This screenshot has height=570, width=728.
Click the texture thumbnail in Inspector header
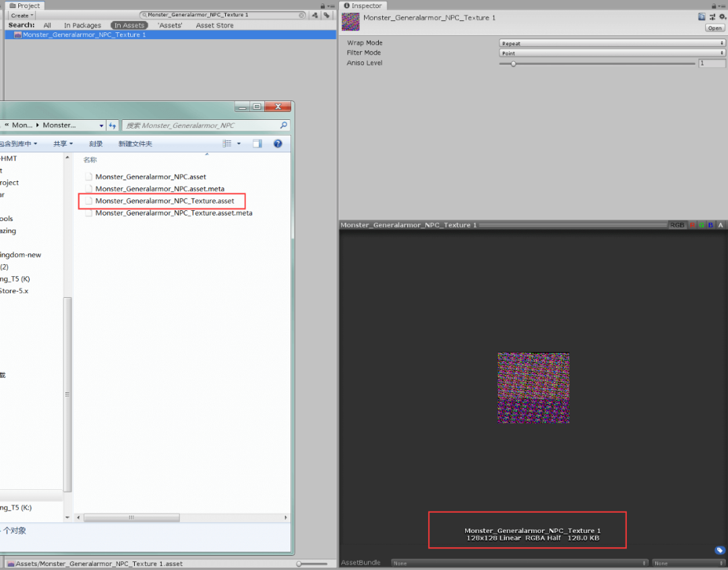point(351,22)
